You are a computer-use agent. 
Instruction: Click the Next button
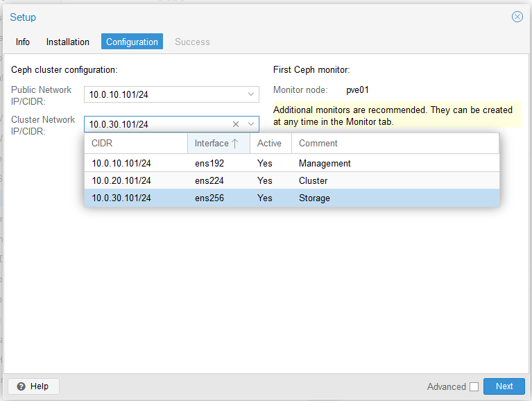pyautogui.click(x=504, y=386)
